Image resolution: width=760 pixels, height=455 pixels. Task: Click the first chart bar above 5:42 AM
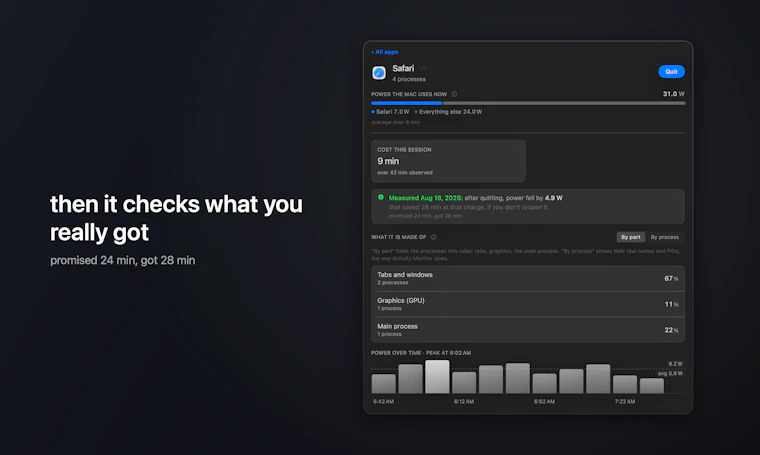coord(384,383)
